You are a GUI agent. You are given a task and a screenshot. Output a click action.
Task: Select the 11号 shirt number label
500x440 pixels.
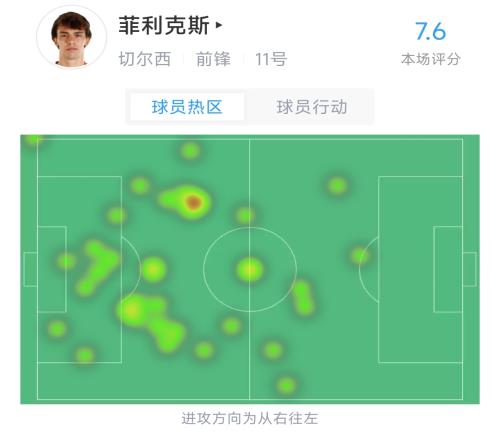tap(271, 59)
